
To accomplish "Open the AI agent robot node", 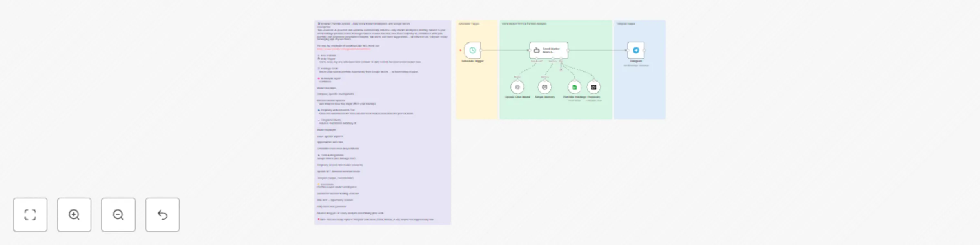I will coord(549,50).
